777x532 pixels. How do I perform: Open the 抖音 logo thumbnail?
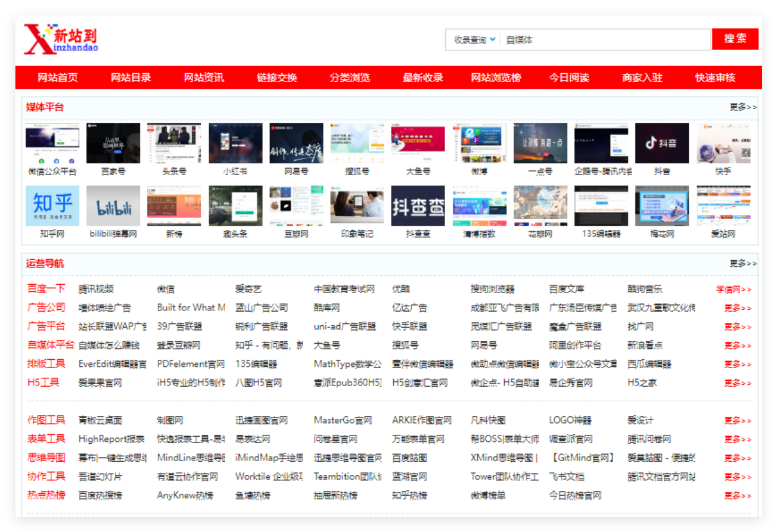pos(662,143)
